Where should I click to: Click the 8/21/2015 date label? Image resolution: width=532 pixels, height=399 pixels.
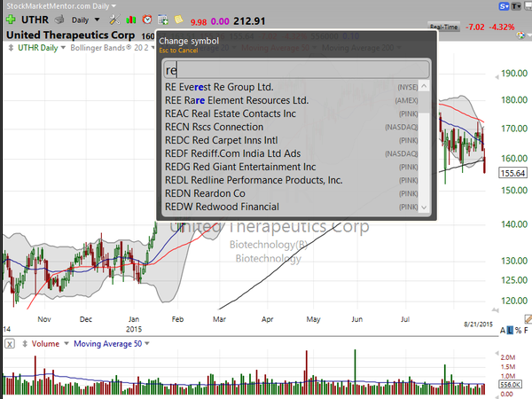pyautogui.click(x=478, y=324)
